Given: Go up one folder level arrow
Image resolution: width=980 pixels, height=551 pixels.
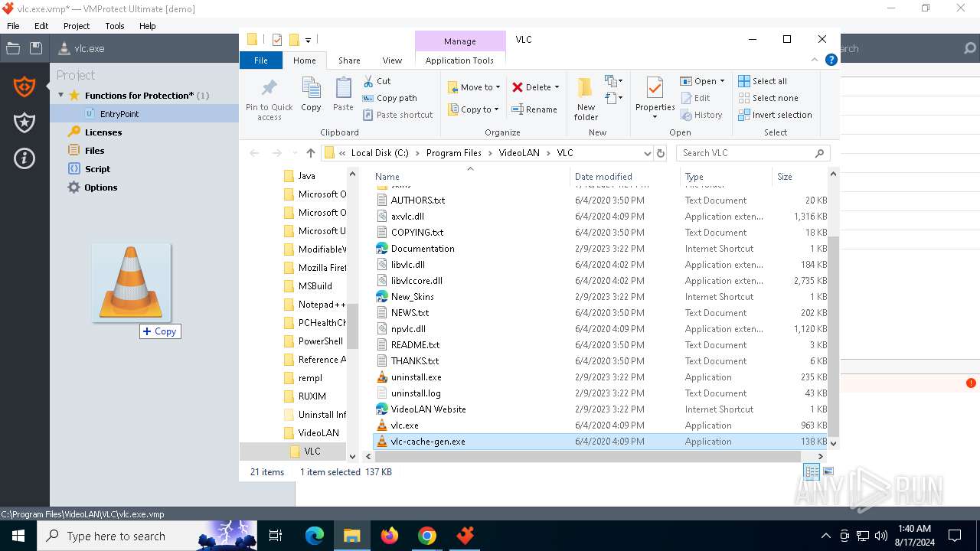Looking at the screenshot, I should 310,153.
